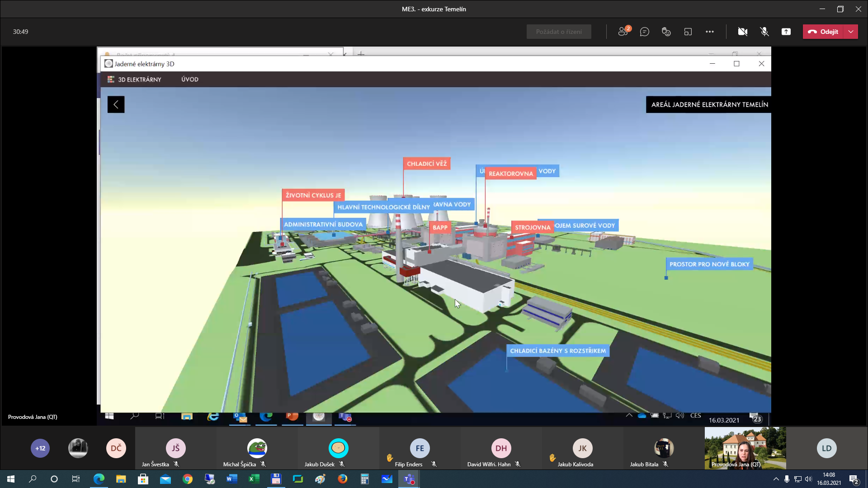Open the Windows Start menu
The image size is (868, 488).
click(11, 479)
